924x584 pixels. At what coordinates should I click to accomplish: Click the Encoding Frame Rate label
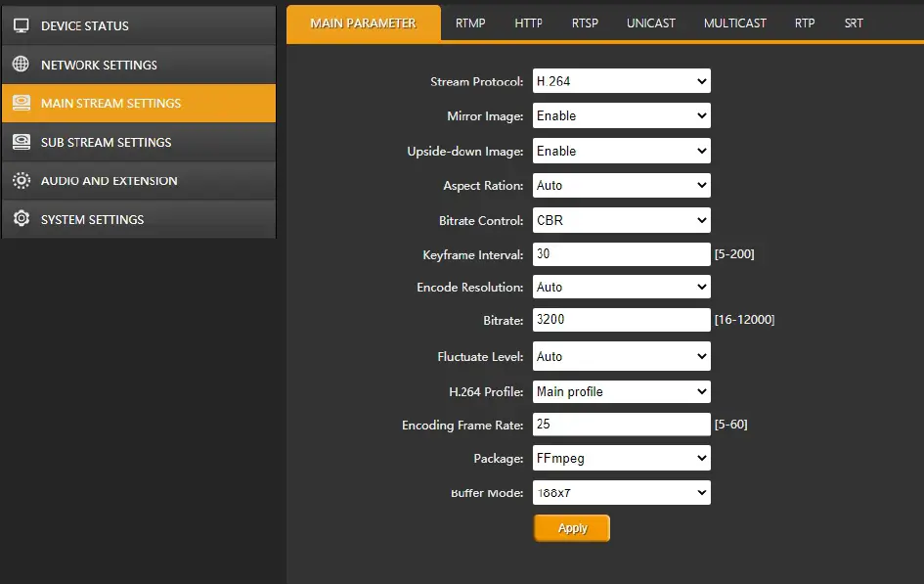coord(462,426)
